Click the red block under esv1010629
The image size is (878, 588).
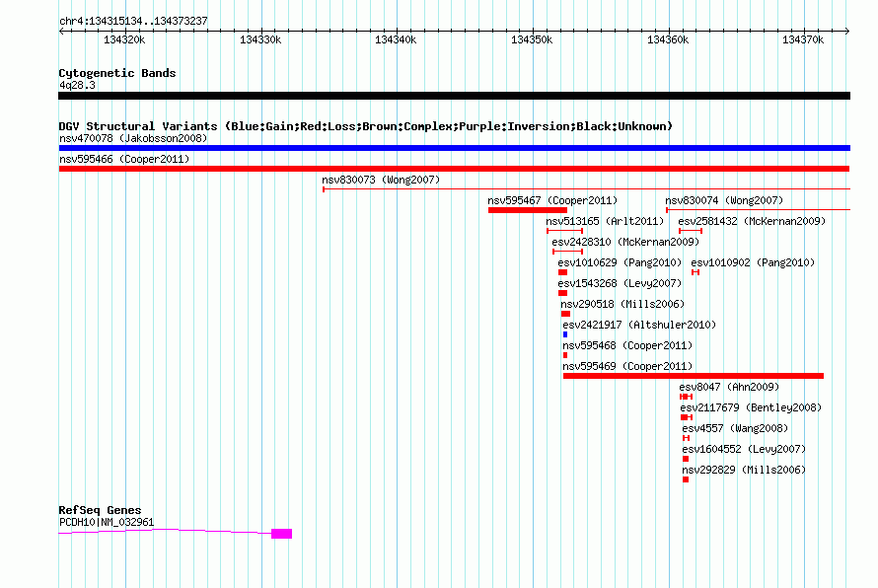click(x=562, y=272)
